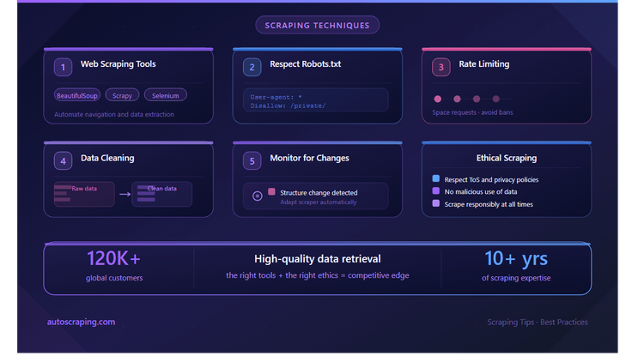Click the number 5 badge beside Monitor for Changes
The image size is (644, 362).
click(x=252, y=161)
